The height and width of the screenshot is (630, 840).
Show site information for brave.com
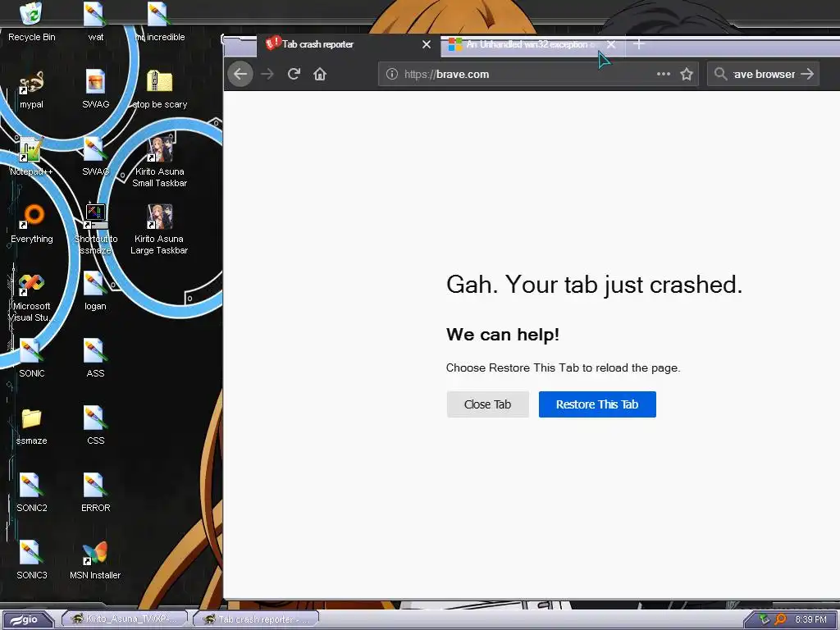(391, 74)
